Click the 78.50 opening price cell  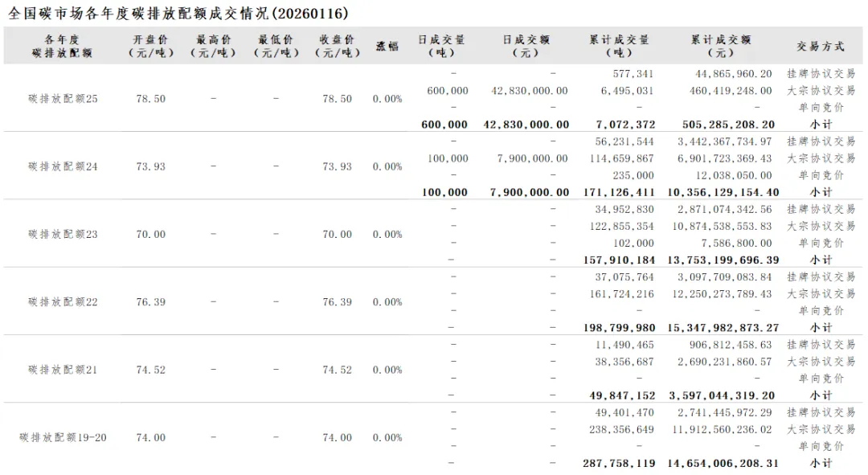pos(150,99)
